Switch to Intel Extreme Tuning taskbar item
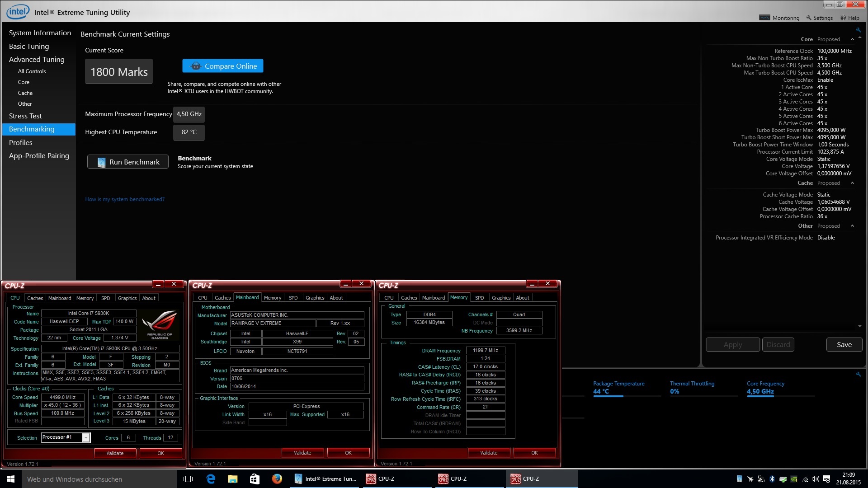The height and width of the screenshot is (488, 868). tap(325, 479)
